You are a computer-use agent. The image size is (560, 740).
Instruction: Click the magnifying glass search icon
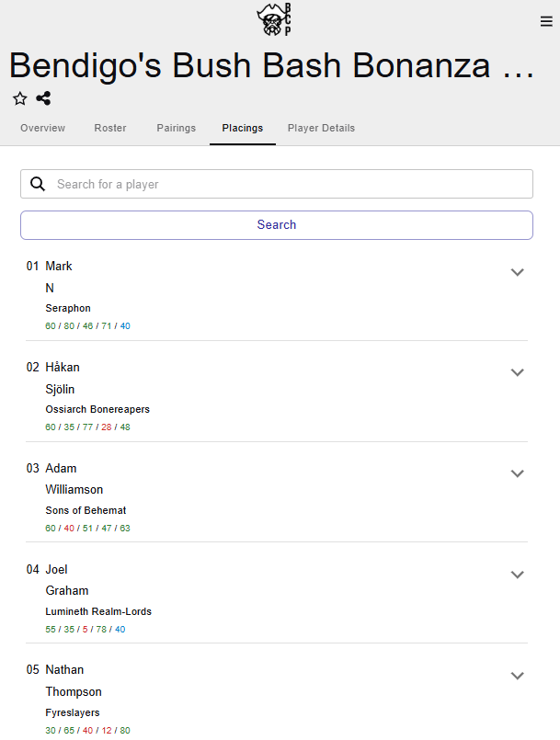38,184
